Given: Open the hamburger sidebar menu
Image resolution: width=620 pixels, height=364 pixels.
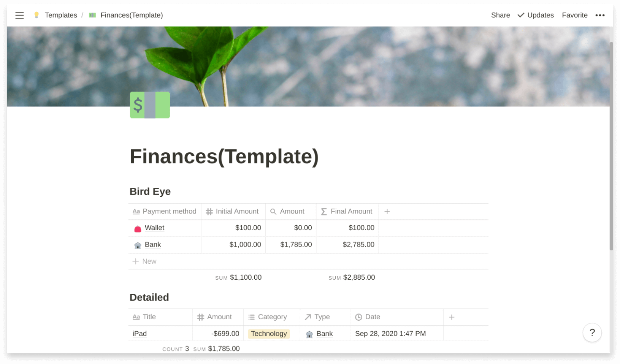Looking at the screenshot, I should click(x=19, y=15).
